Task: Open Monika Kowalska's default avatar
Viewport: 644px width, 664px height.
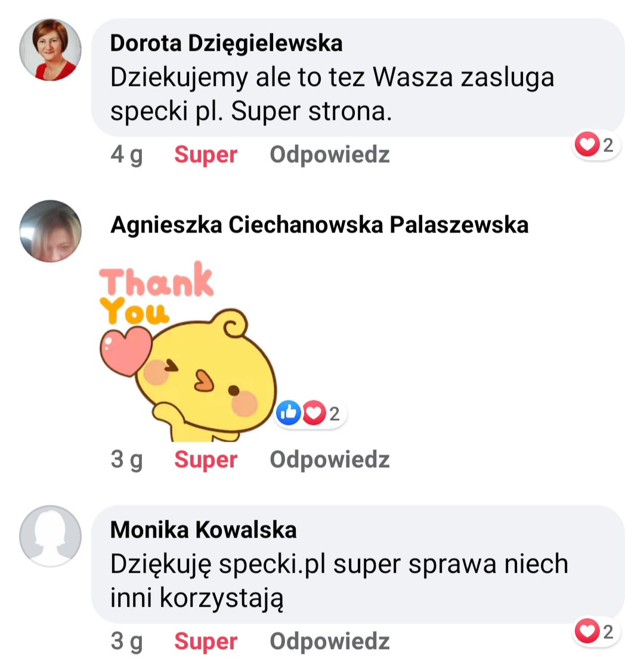Action: point(51,536)
